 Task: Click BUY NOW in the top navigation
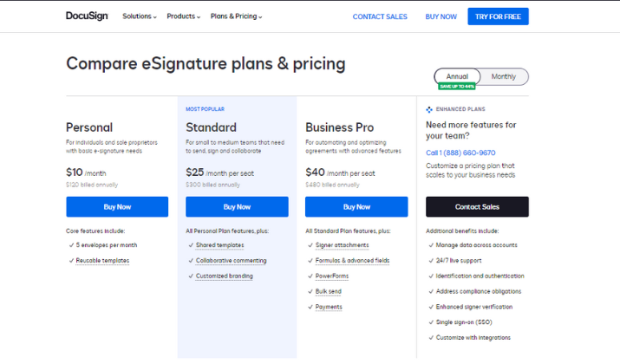tap(441, 16)
